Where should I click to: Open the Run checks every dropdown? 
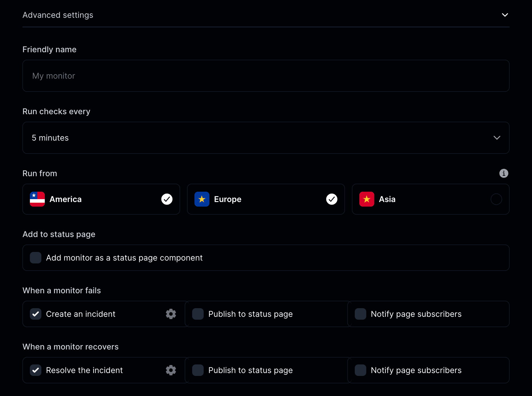click(497, 138)
